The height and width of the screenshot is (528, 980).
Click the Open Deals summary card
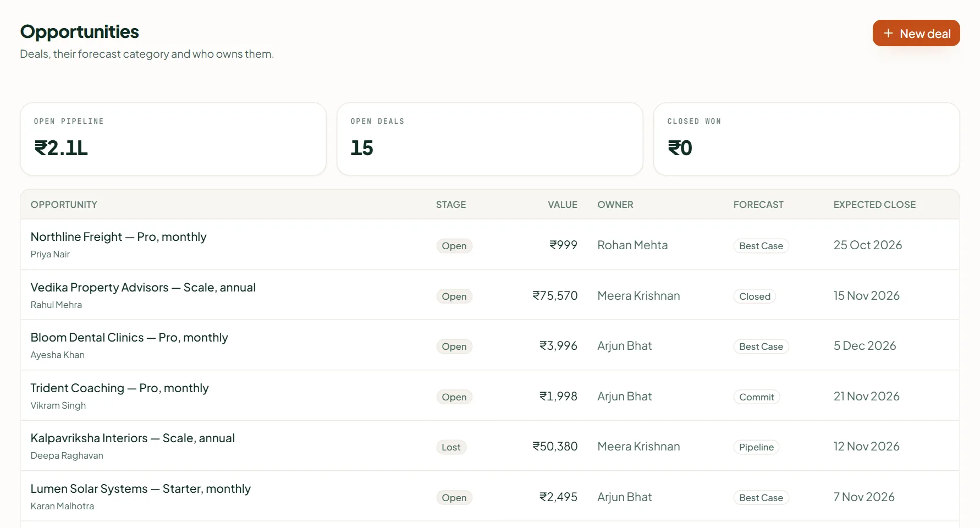(x=490, y=139)
